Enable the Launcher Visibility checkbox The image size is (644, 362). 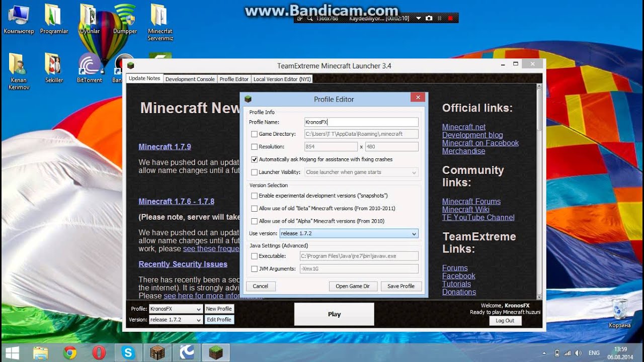pos(254,172)
